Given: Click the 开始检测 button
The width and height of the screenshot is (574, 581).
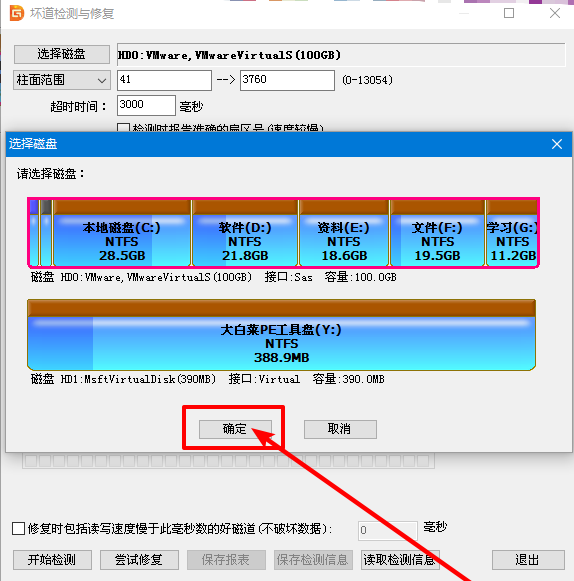Looking at the screenshot, I should click(52, 560).
